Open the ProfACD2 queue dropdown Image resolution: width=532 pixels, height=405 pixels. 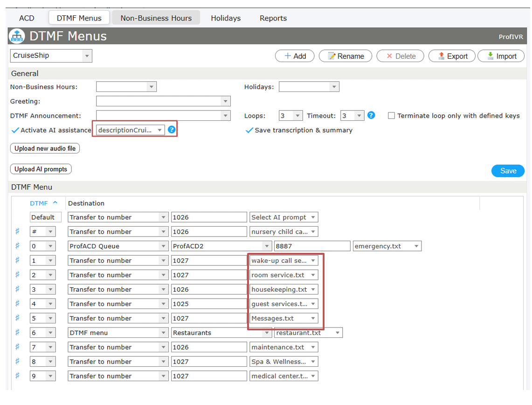click(x=221, y=246)
